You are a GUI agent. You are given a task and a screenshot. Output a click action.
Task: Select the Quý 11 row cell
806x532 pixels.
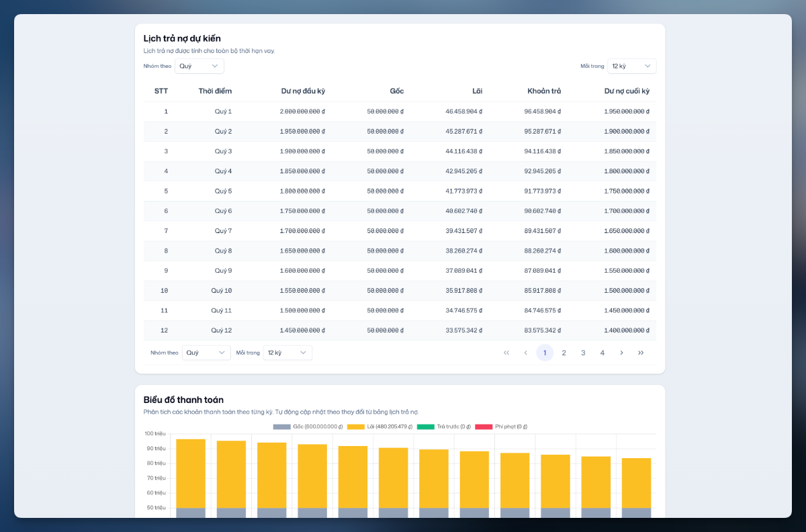click(x=222, y=310)
